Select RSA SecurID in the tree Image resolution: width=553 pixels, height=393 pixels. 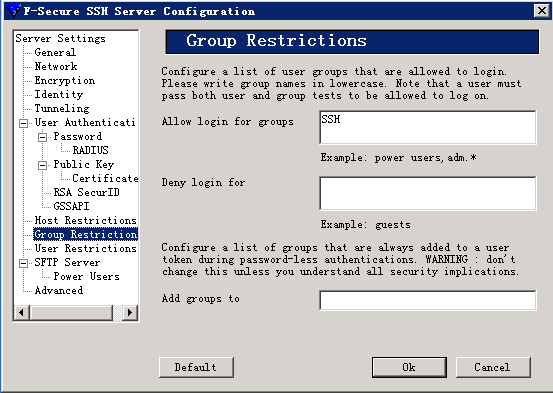click(x=86, y=192)
